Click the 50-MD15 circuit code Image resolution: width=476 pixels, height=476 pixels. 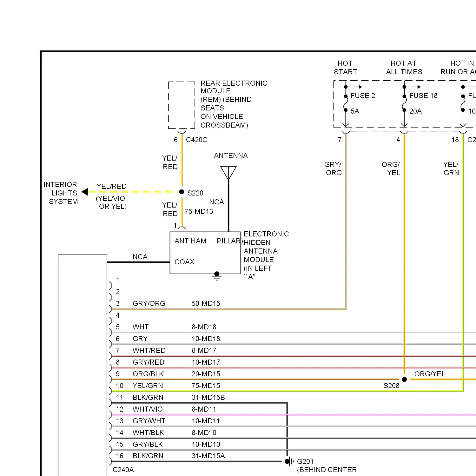[x=206, y=303]
